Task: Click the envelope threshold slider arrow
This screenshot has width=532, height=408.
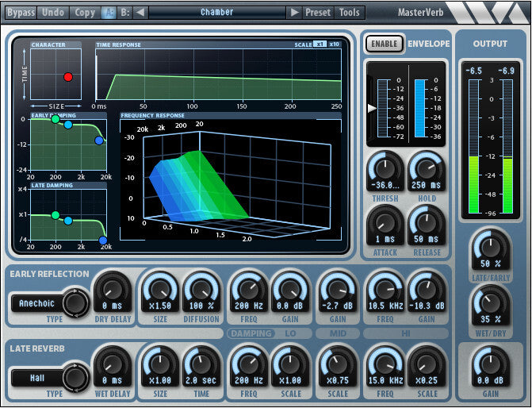Action: tap(372, 108)
